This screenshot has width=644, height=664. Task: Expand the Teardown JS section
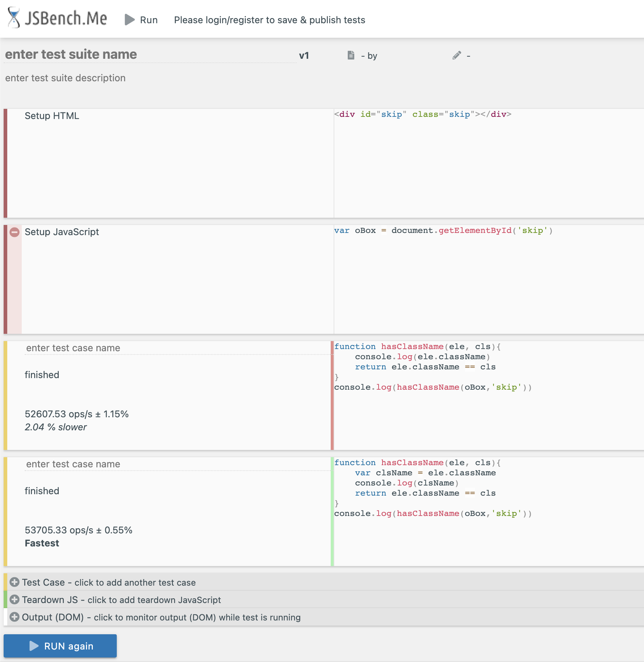121,600
